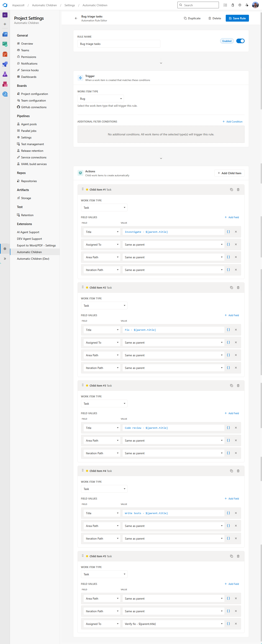Insert variable braces for Investigate title field
This screenshot has height=644, width=262.
pos(228,232)
